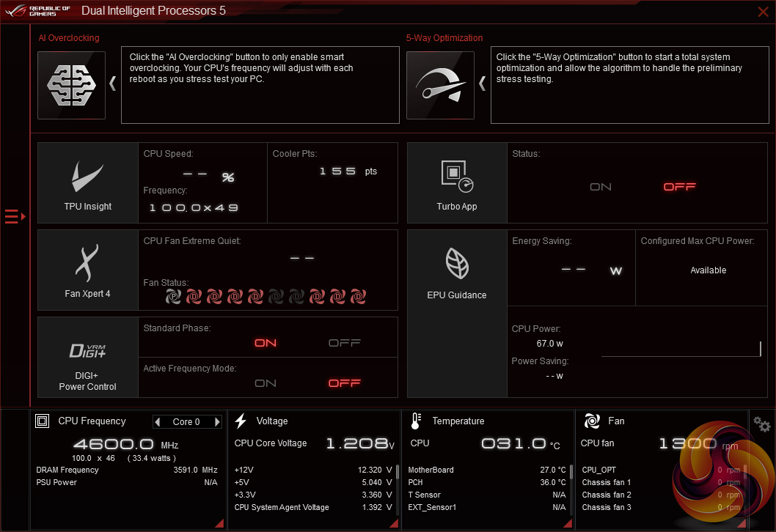Open settings gear in bottom monitor bar
This screenshot has width=776, height=532.
(762, 425)
